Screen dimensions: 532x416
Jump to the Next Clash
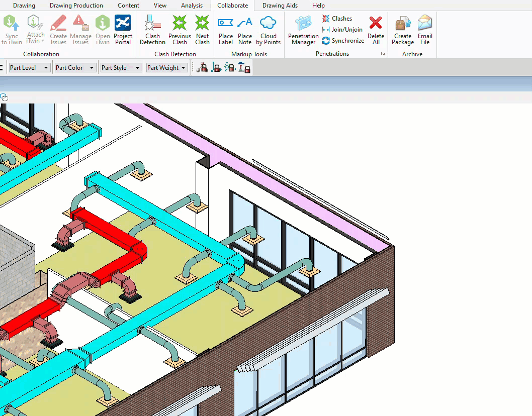(x=202, y=30)
